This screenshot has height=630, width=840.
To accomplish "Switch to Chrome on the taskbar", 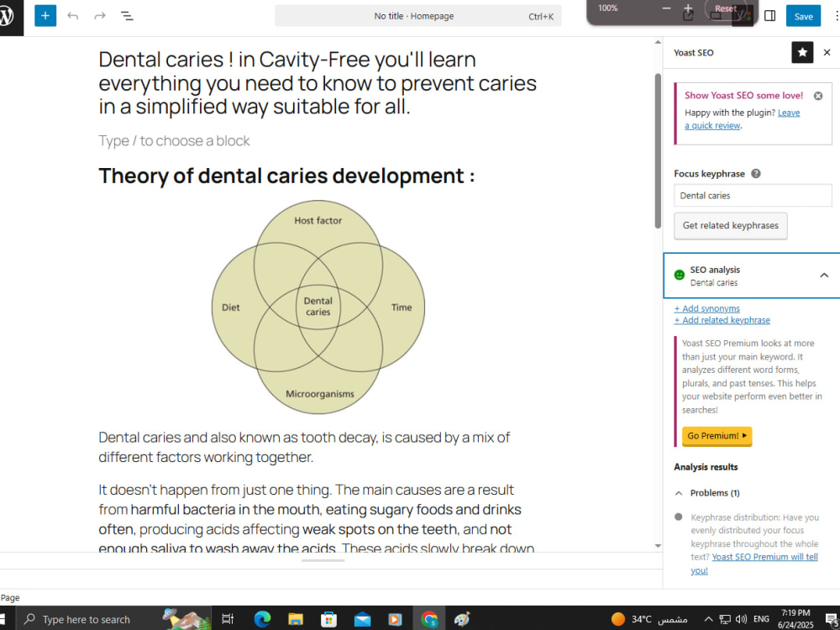I will click(x=429, y=619).
